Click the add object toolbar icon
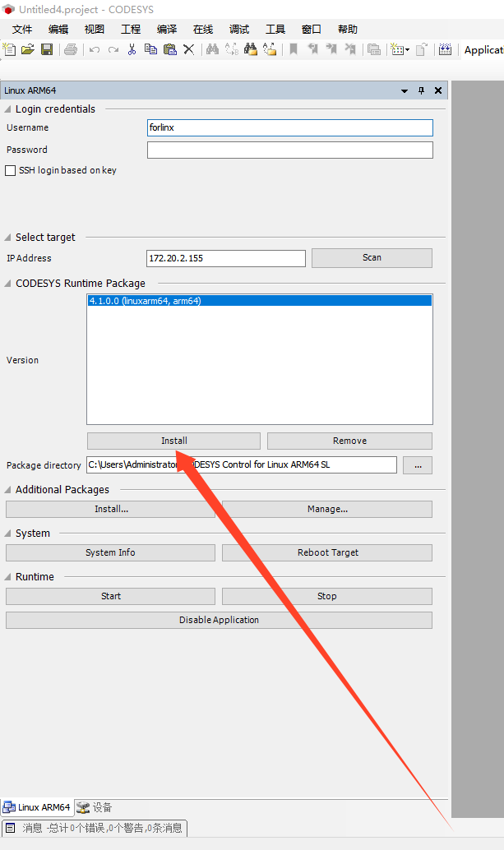Screen dimensions: 504x850 pyautogui.click(x=397, y=49)
